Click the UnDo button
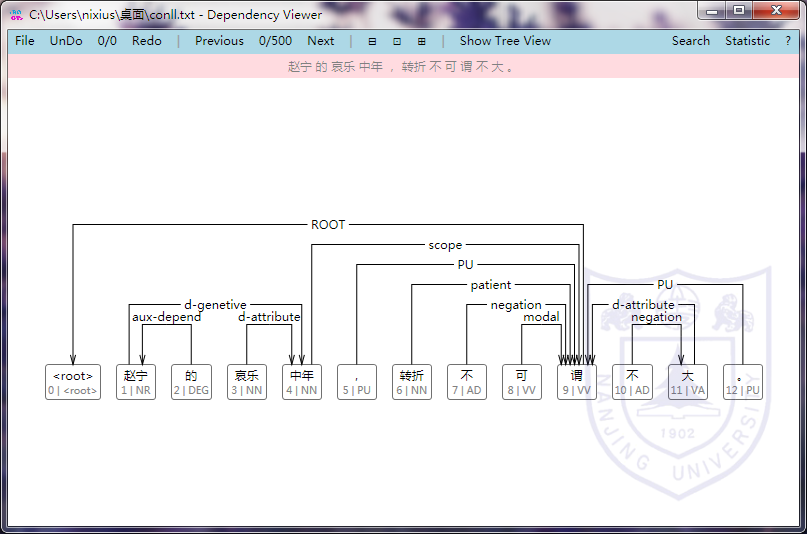Screen dimensions: 807x534 [x=66, y=41]
